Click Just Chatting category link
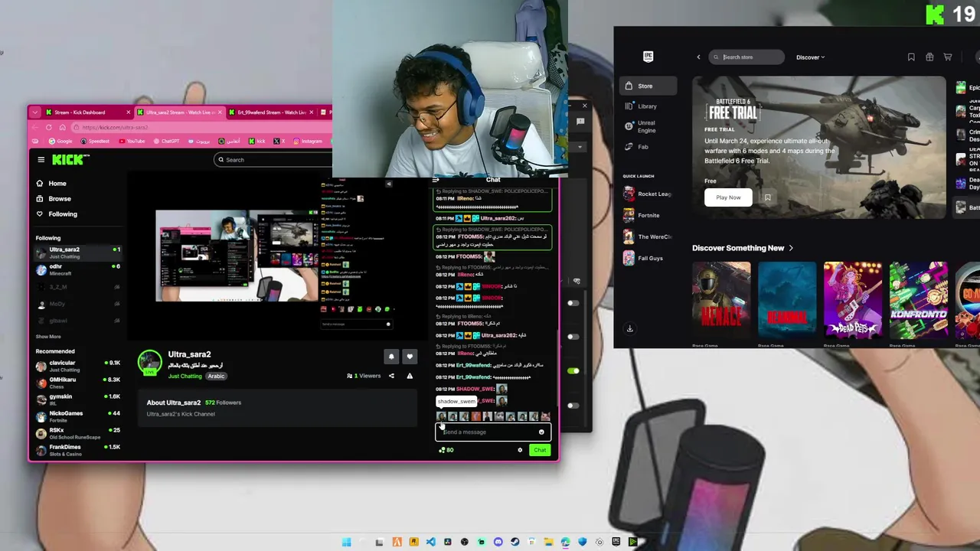Viewport: 980px width, 551px height. coord(185,377)
